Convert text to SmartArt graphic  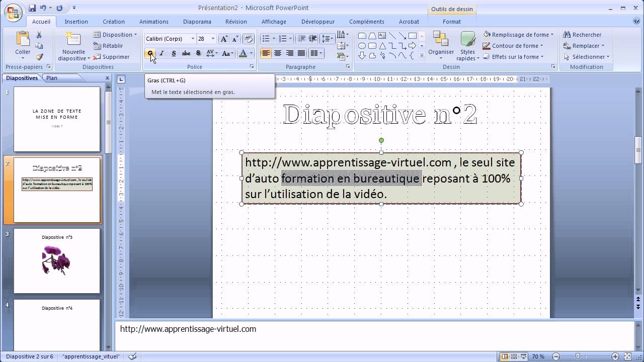click(343, 57)
